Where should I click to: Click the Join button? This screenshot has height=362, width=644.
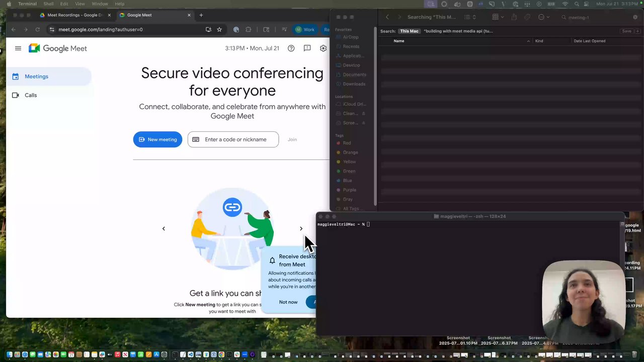click(292, 139)
